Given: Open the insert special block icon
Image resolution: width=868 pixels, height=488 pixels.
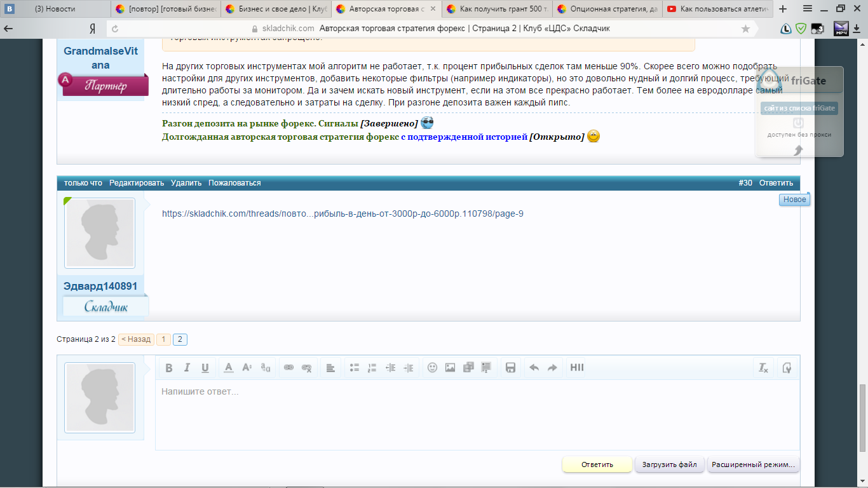Looking at the screenshot, I should pyautogui.click(x=487, y=368).
